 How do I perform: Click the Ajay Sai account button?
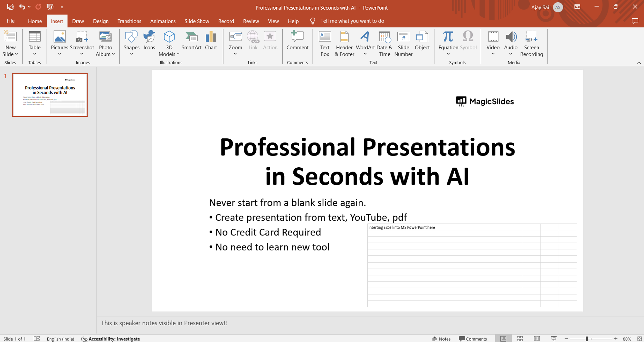pos(547,7)
